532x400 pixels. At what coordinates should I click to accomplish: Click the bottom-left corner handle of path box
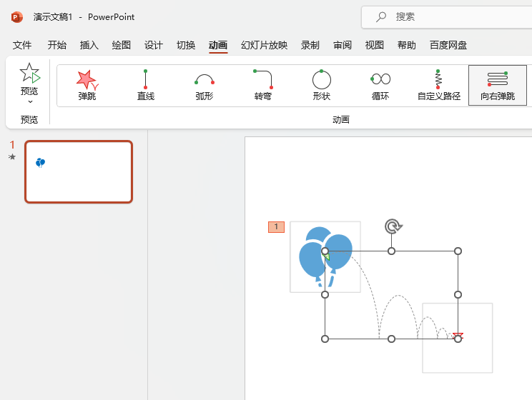(325, 339)
